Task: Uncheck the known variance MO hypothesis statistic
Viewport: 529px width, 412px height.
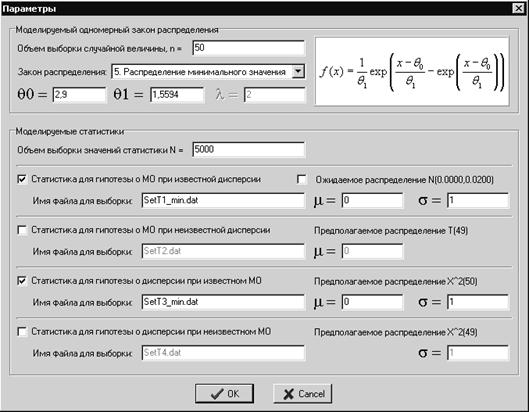Action: pos(22,179)
